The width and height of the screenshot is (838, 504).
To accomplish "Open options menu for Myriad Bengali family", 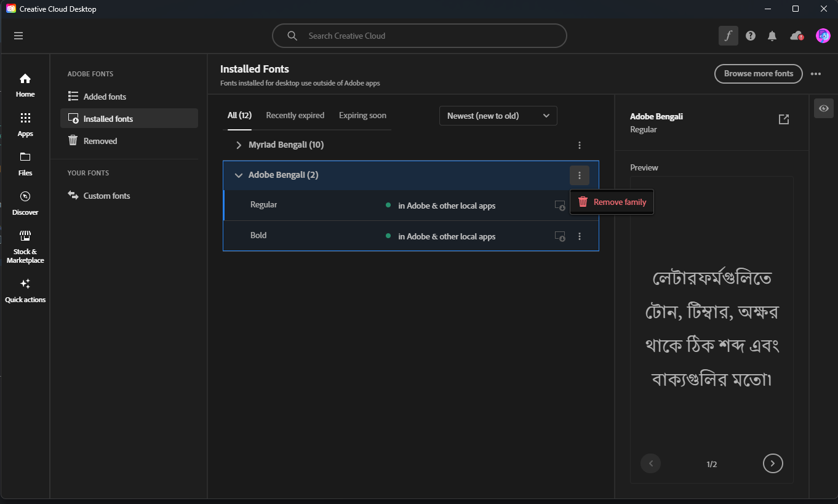I will click(580, 145).
